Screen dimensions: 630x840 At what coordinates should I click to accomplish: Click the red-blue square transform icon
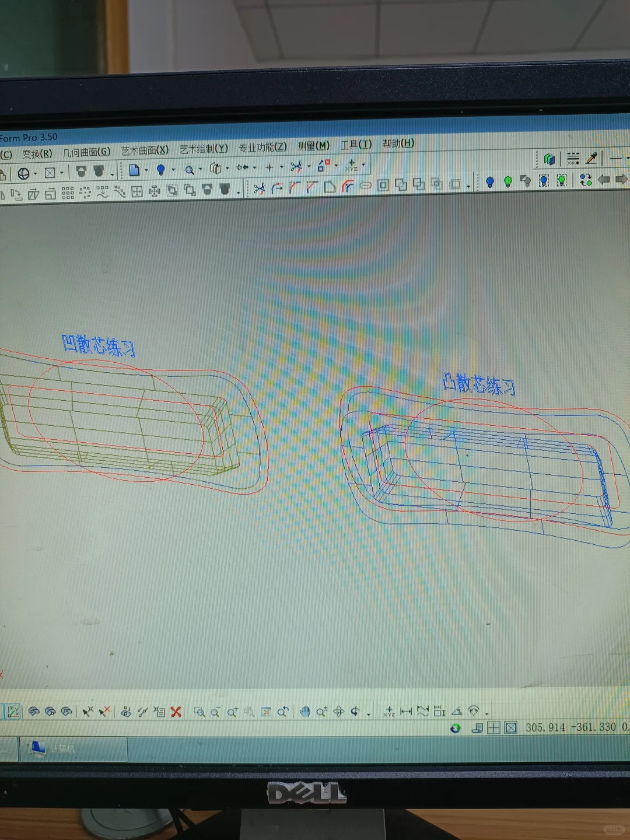[324, 166]
